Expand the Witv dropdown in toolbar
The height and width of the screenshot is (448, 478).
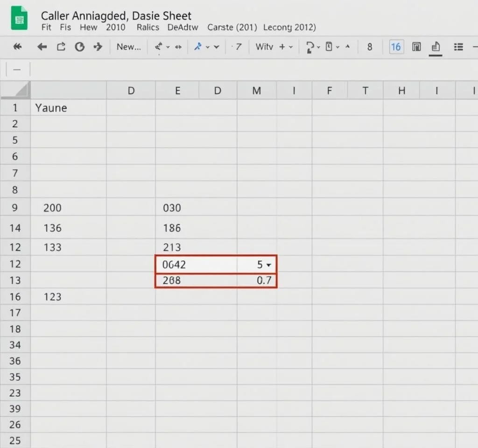point(290,47)
